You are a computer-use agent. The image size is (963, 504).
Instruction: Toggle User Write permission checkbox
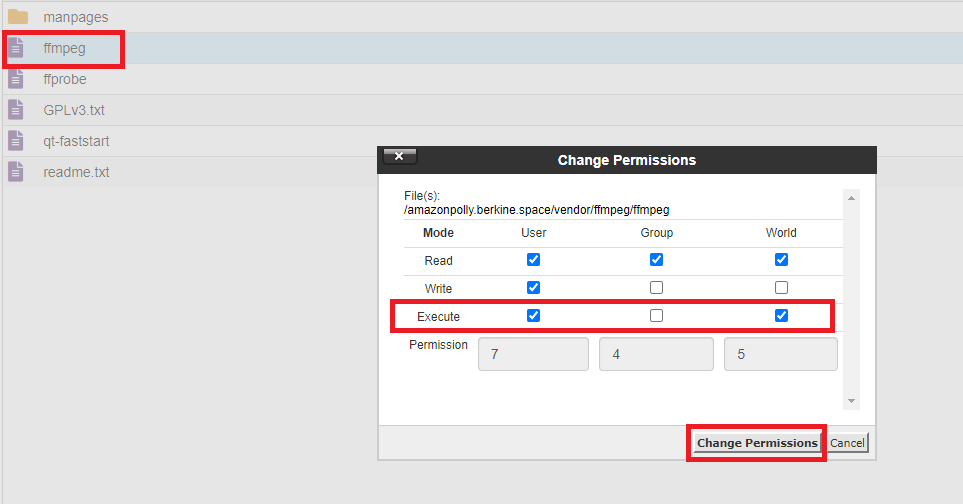coord(533,288)
